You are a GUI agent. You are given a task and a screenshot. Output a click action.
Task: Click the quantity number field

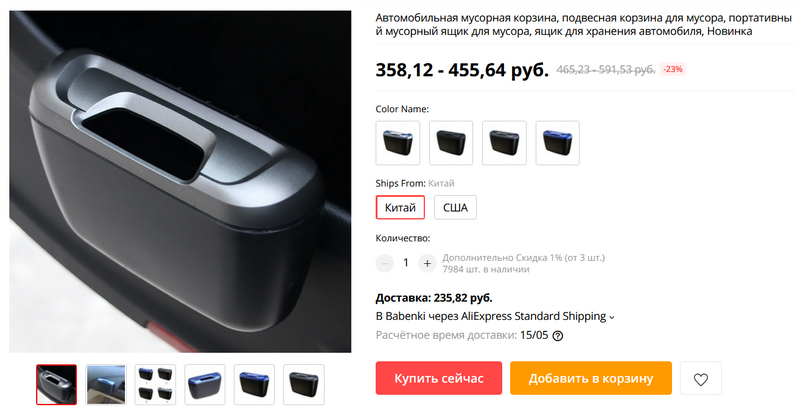point(406,263)
